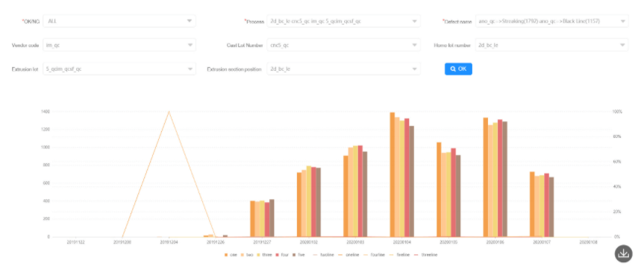This screenshot has height=275, width=644.
Task: Open the Process dropdown
Action: click(343, 21)
